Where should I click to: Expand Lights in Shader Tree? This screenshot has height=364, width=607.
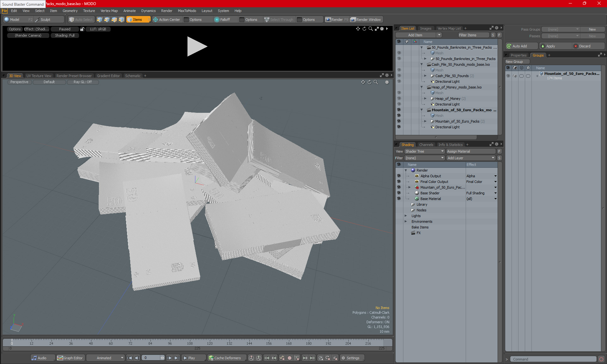[406, 216]
